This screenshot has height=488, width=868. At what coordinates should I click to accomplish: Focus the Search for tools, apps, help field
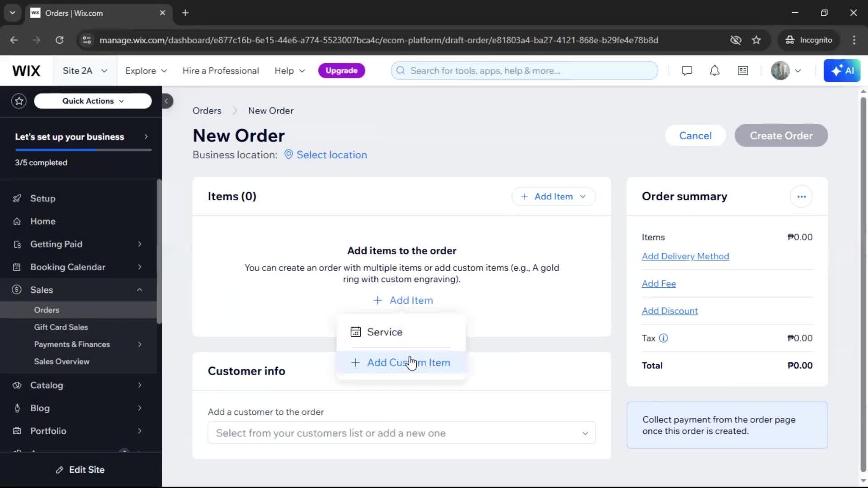coord(524,70)
